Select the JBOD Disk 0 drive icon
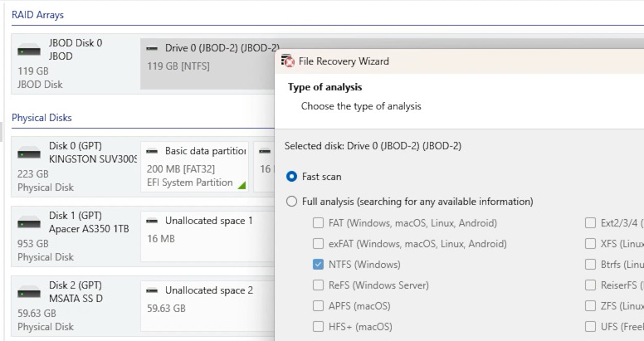Viewport: 644px width, 341px height. [x=29, y=51]
